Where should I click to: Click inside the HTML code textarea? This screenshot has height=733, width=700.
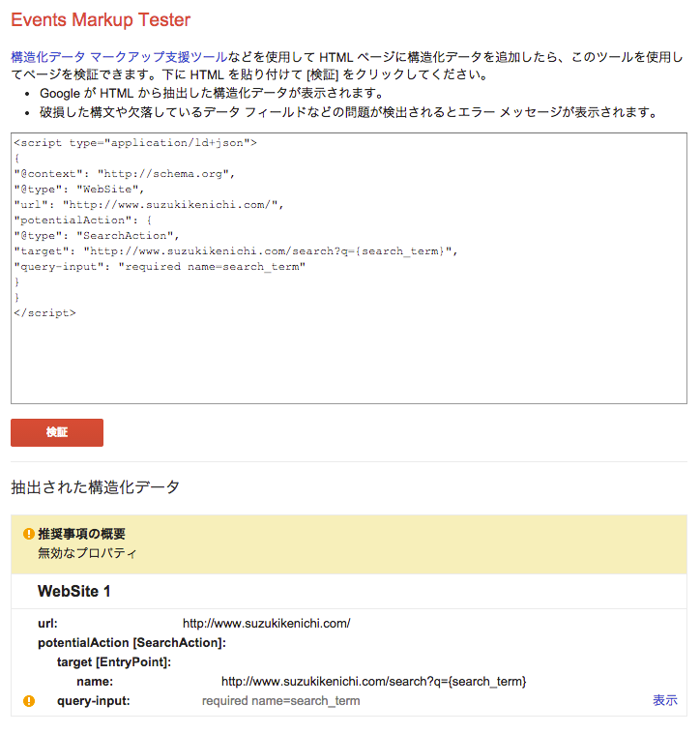coord(349,268)
